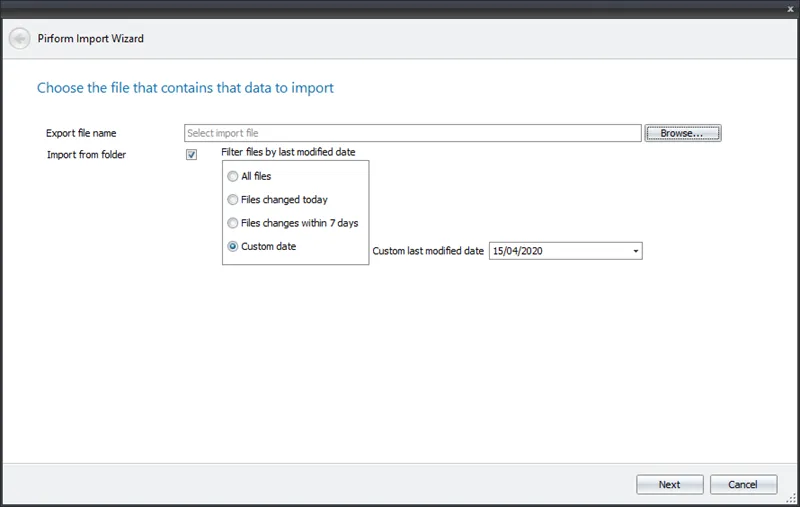
Task: Expand the custom date dropdown arrow
Action: pos(635,252)
